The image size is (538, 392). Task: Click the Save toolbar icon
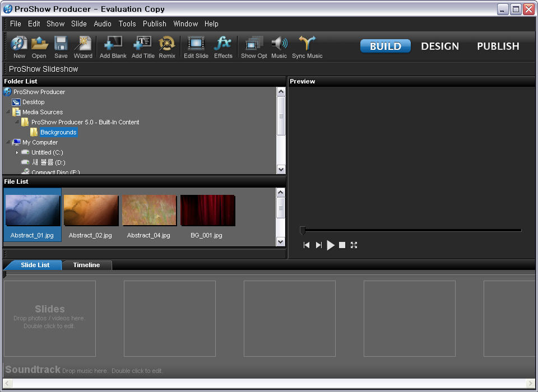(61, 47)
